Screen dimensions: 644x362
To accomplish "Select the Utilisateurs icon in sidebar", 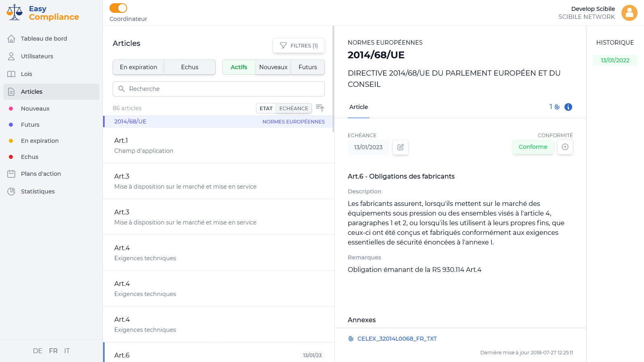I will pyautogui.click(x=11, y=56).
